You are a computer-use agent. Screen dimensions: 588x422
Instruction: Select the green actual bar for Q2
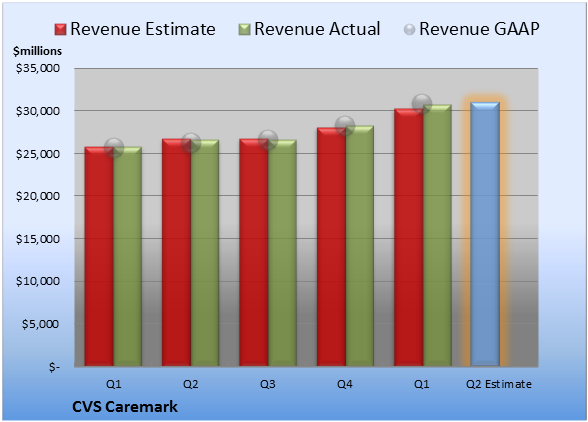[205, 253]
